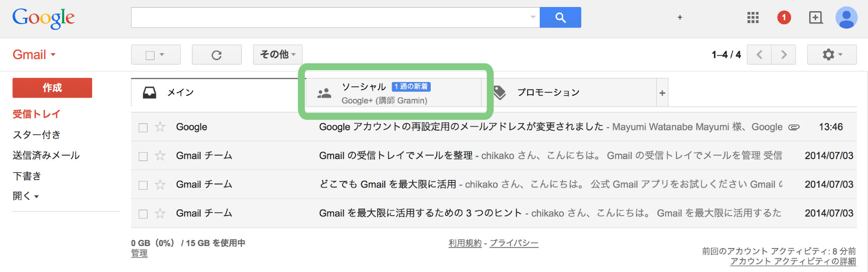Click the Google logo

pyautogui.click(x=43, y=18)
